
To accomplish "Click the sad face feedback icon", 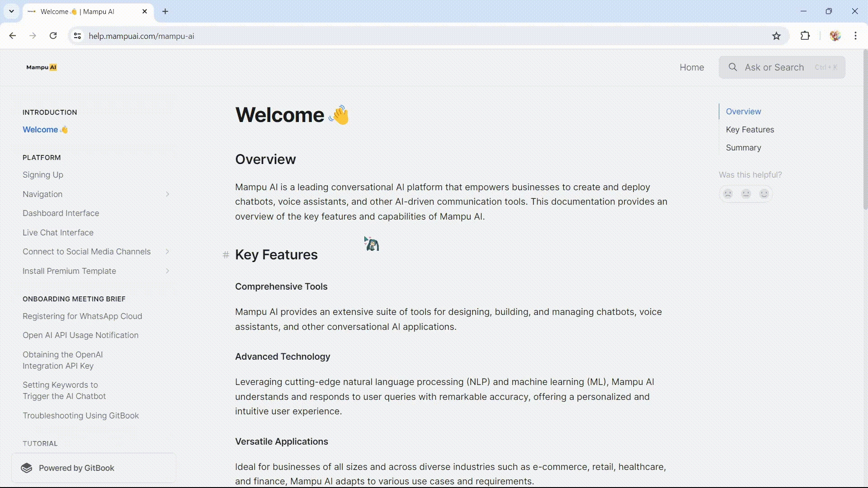I will tap(728, 194).
